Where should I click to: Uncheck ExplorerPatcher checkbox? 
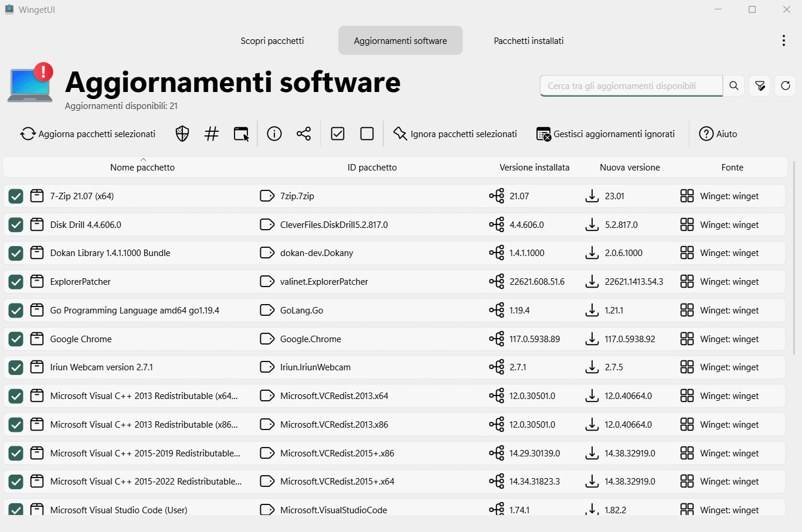[16, 282]
